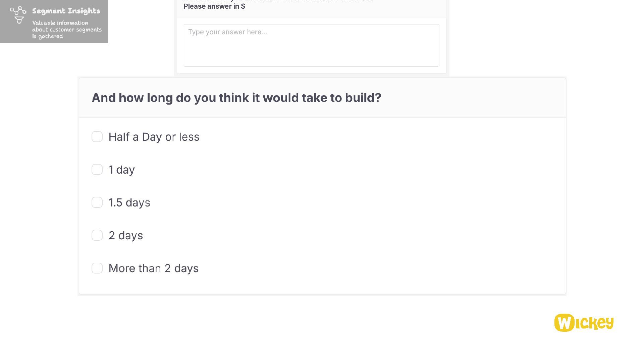Check the box beside '1 day'
Viewport: 644px width, 362px height.
tap(97, 170)
